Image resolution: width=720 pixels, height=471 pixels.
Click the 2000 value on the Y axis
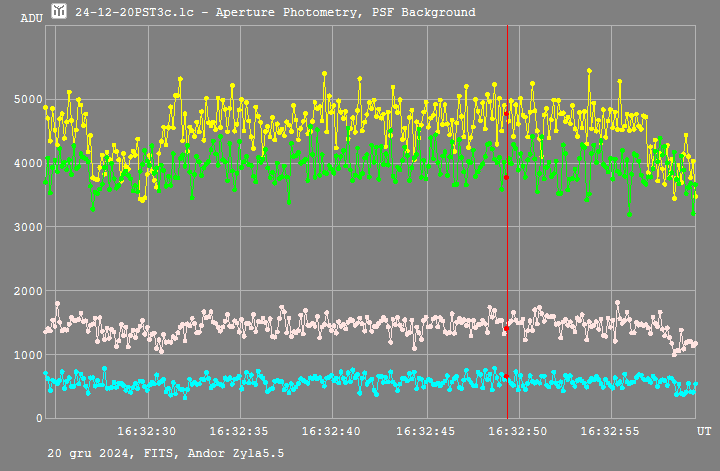click(x=28, y=291)
